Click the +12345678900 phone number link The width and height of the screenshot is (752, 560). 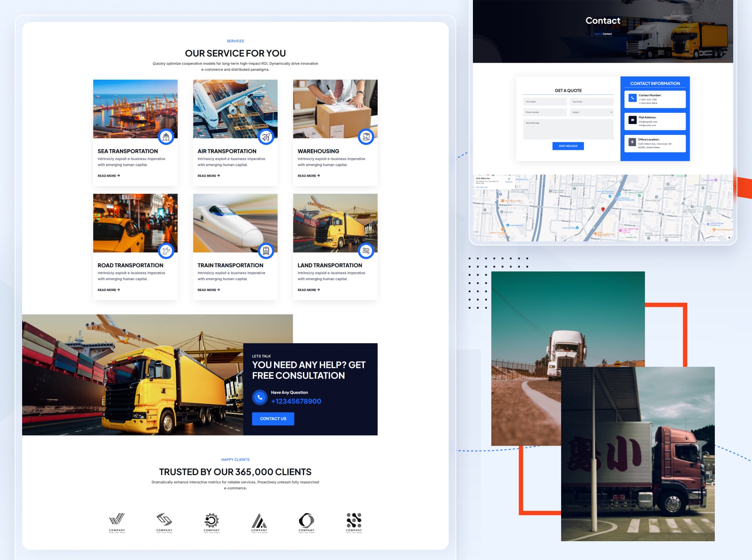(296, 401)
